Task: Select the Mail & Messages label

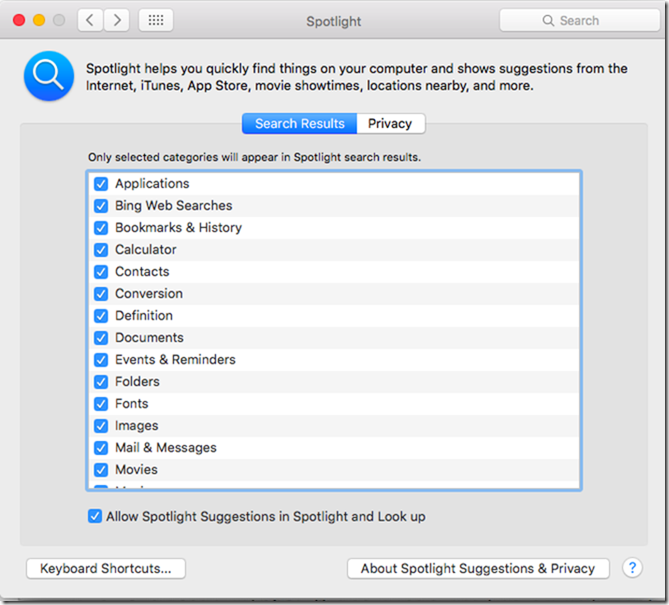Action: click(x=166, y=448)
